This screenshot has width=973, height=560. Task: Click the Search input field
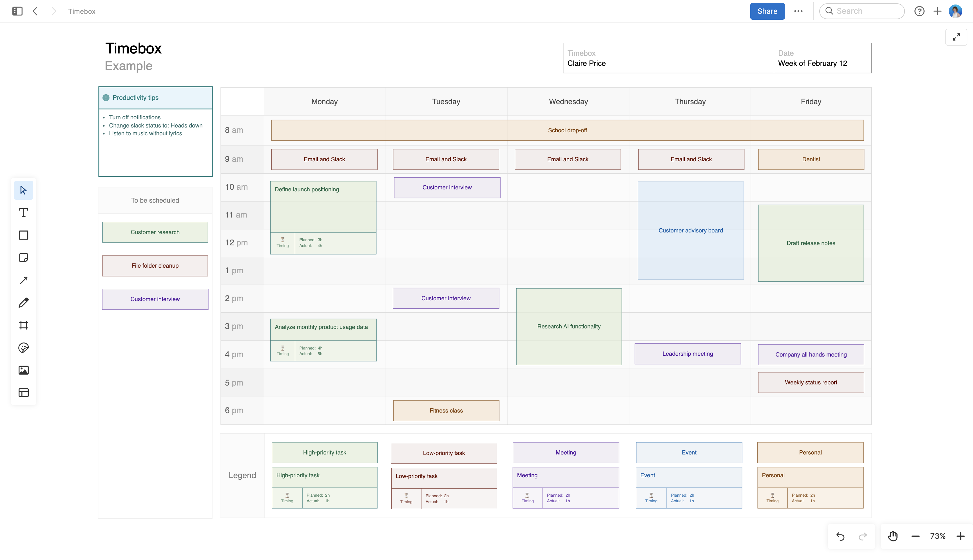pyautogui.click(x=862, y=11)
